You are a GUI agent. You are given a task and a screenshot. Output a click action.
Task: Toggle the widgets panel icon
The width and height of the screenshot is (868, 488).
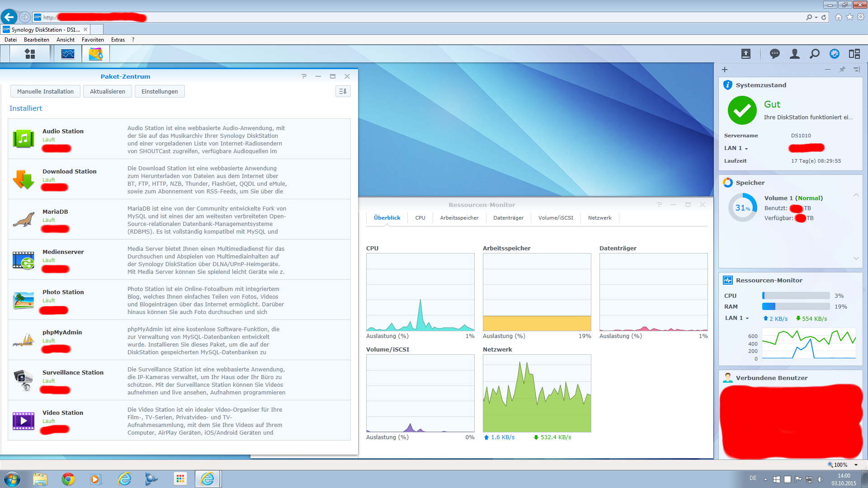click(854, 54)
